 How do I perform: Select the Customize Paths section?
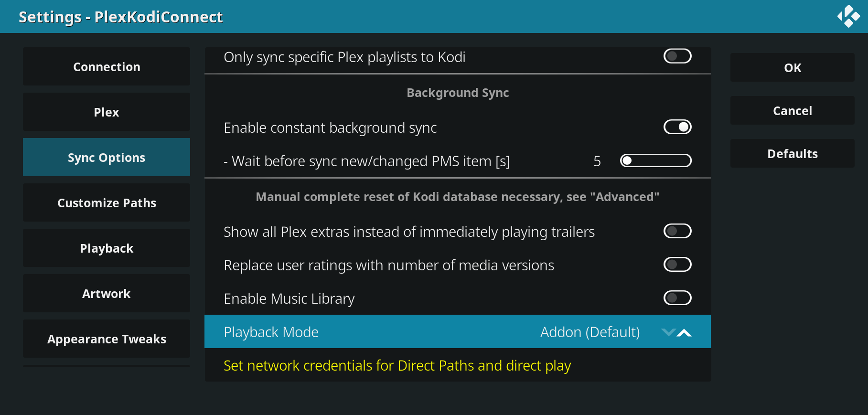(x=106, y=202)
